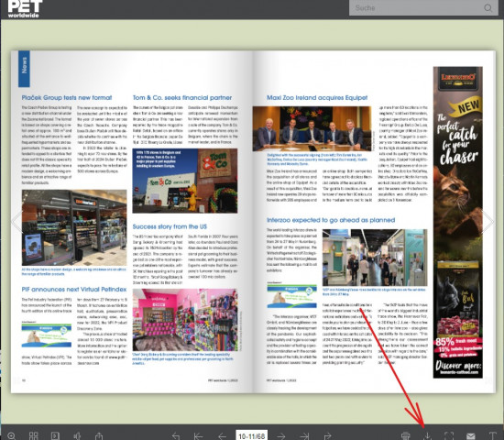Enter fullscreen mode
Screen dimensions: 504x440
click(x=449, y=435)
